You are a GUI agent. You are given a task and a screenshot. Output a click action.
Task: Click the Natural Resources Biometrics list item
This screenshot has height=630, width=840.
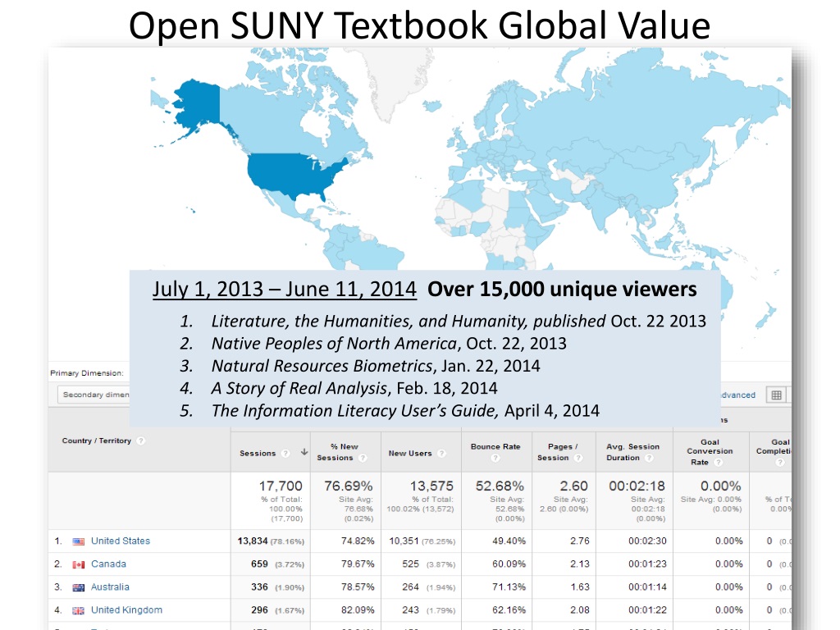(376, 366)
